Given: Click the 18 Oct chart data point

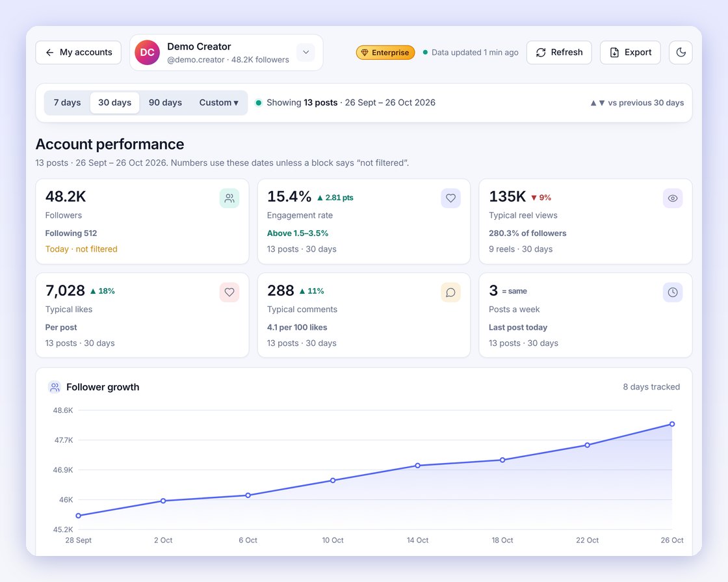Looking at the screenshot, I should pos(502,460).
